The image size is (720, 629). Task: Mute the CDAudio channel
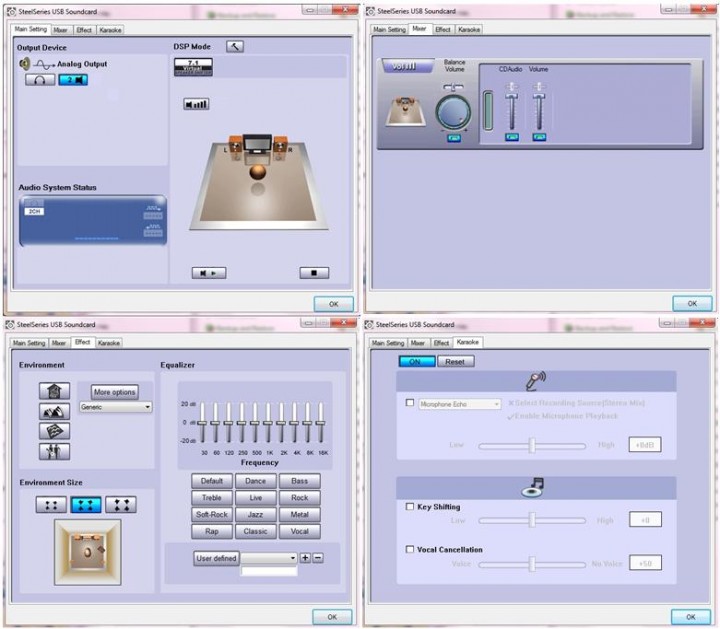click(512, 137)
